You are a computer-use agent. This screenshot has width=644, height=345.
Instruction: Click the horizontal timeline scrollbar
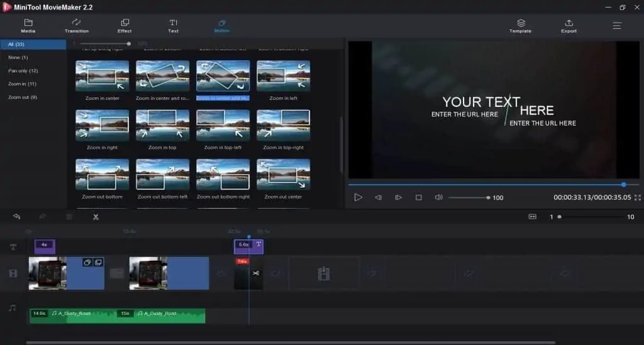point(291,342)
